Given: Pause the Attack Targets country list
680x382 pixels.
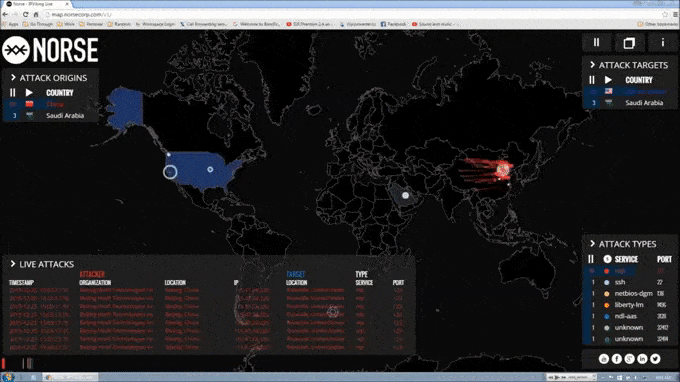Looking at the screenshot, I should click(592, 80).
